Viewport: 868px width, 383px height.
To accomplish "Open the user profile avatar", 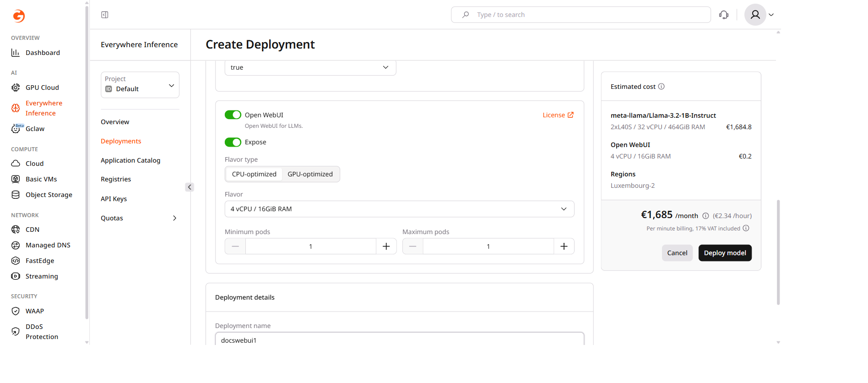I will (x=755, y=15).
